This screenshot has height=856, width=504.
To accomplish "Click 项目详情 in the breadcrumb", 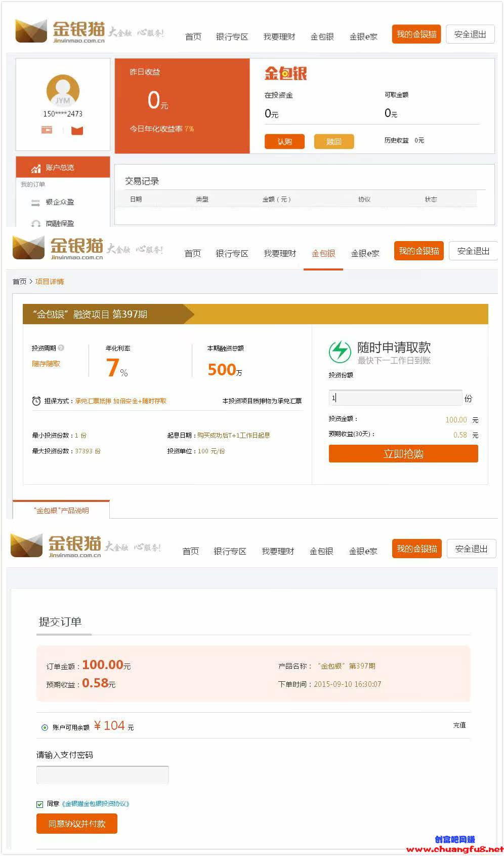I will pos(50,282).
